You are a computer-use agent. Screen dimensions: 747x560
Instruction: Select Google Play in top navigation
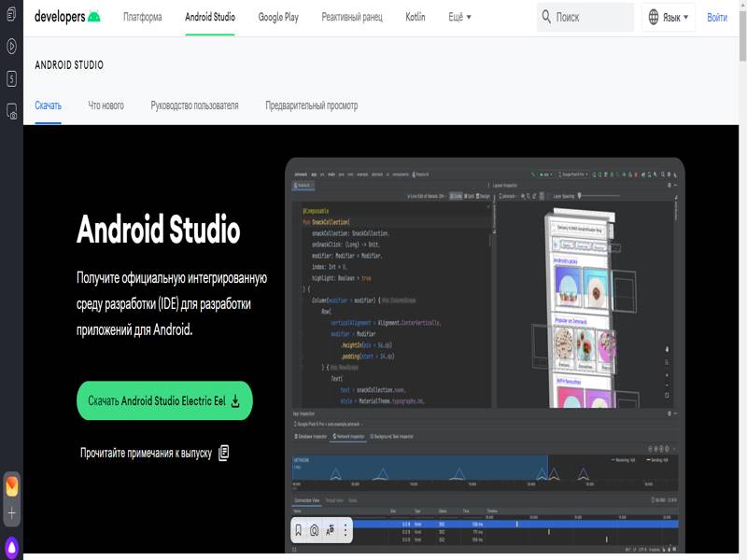[x=278, y=17]
